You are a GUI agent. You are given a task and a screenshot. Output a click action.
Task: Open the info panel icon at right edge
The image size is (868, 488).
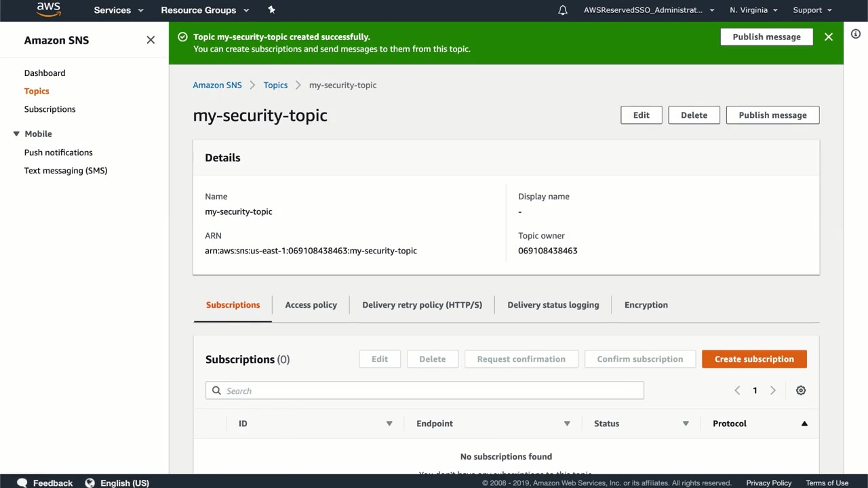click(x=856, y=35)
